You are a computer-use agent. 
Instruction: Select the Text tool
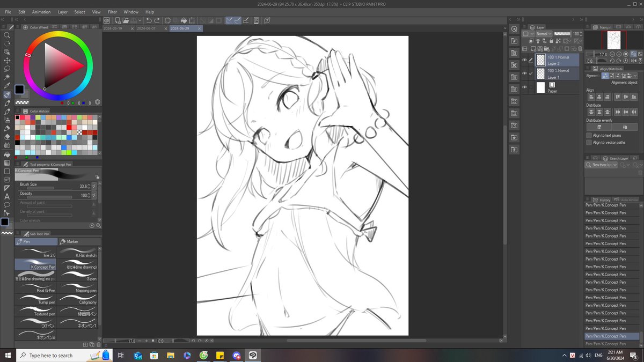[7, 196]
